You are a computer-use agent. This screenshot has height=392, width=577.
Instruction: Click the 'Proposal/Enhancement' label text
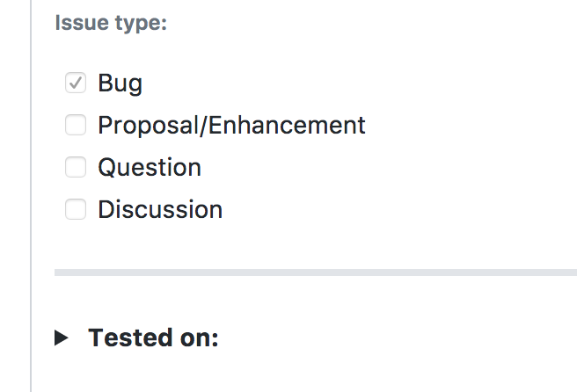coord(231,126)
